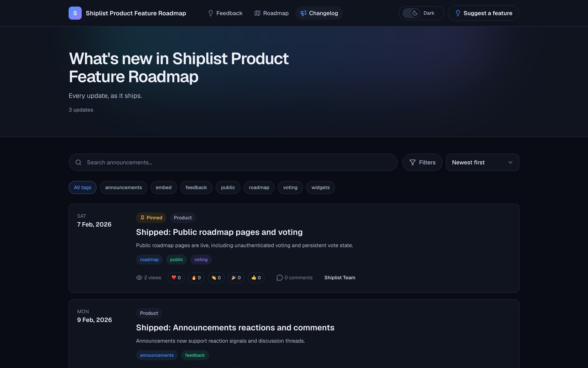Filter by the public tag chip in filter row
Screen dimensions: 588x368
(x=228, y=187)
